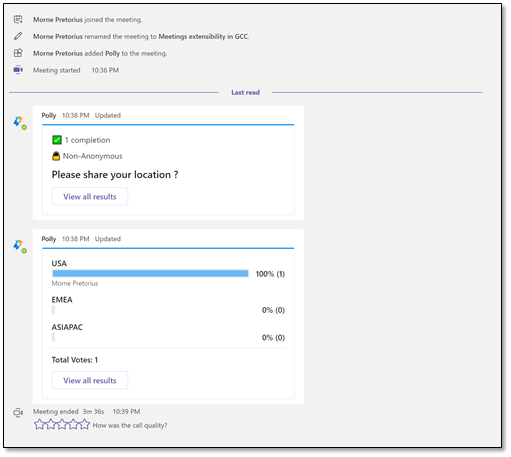The height and width of the screenshot is (457, 511).
Task: Click 'Updated' on the results card
Action: (x=108, y=239)
